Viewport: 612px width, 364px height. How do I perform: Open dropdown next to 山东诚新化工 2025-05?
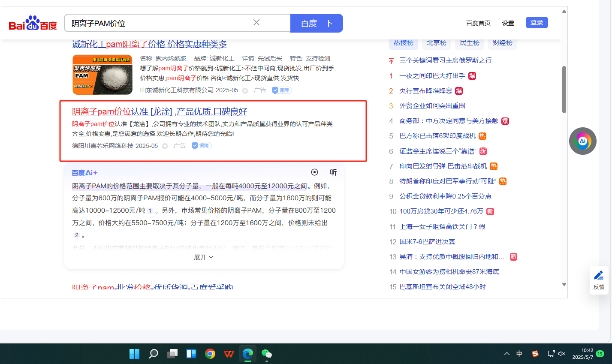tap(245, 90)
